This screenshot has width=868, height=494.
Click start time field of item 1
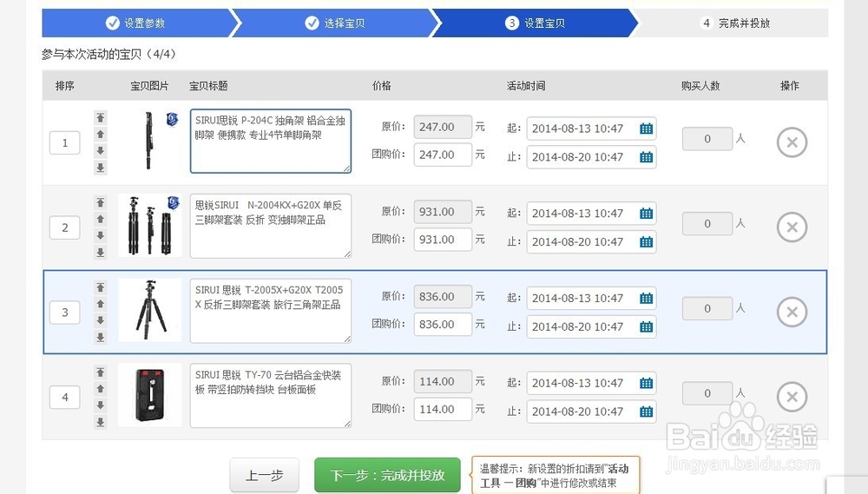(x=591, y=128)
